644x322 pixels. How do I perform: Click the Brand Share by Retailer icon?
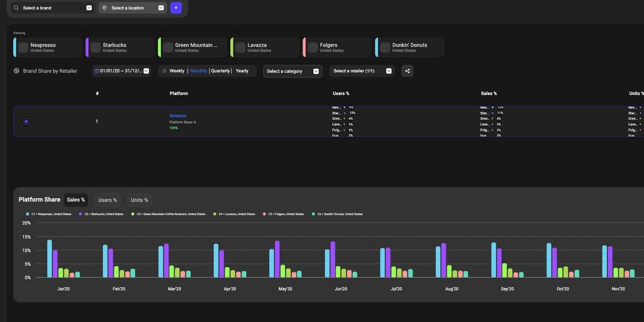[x=16, y=71]
